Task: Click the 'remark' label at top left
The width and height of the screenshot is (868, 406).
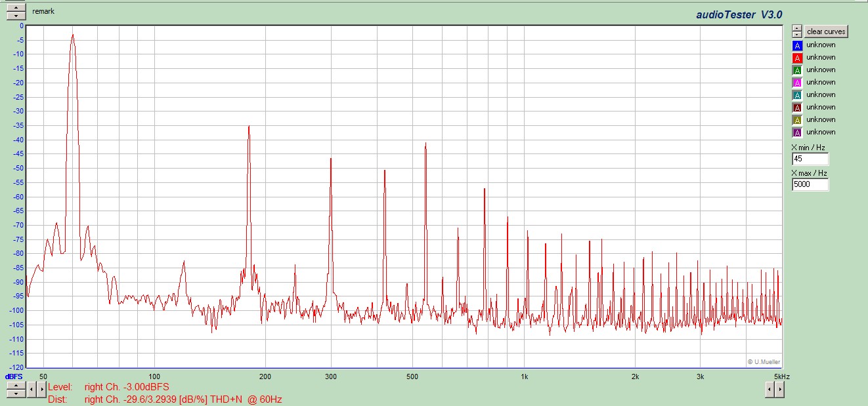Action: [43, 12]
